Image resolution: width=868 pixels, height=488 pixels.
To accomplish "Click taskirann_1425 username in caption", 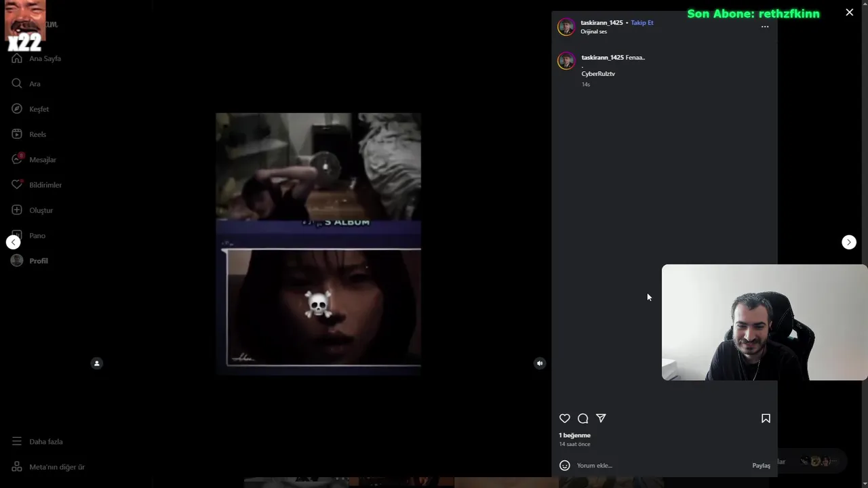I will coord(602,58).
